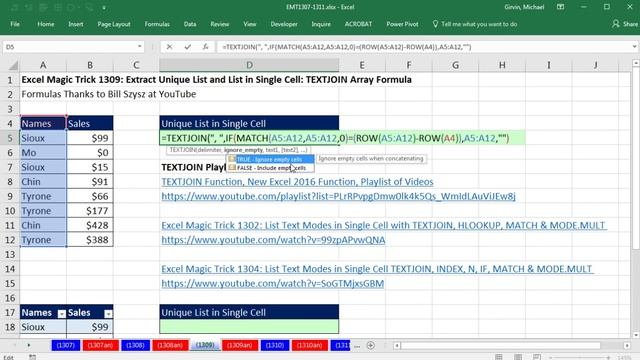The image size is (640, 360).
Task: Switch to Normal view icon
Action: [x=498, y=357]
